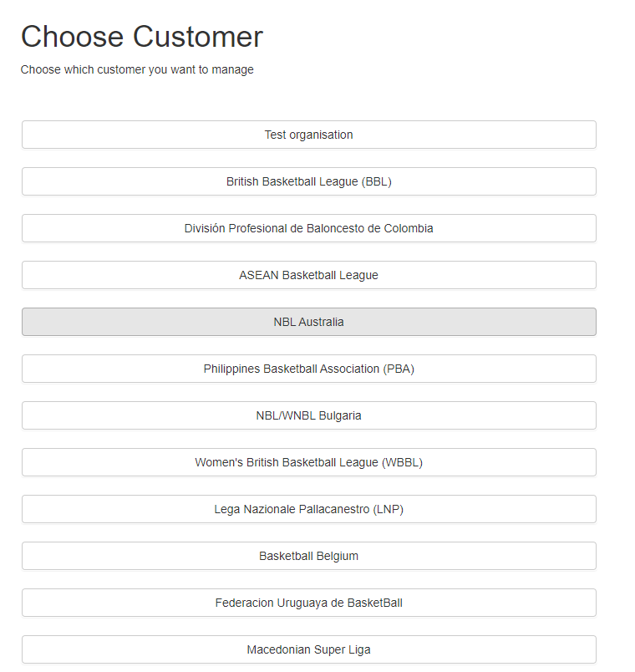Viewport: 635px width, 672px height.
Task: Click the 'Macedonian Super Liga' label text
Action: [308, 649]
